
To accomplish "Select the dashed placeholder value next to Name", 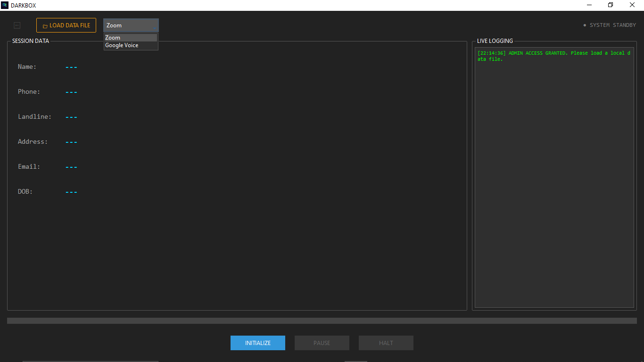I will pos(71,67).
